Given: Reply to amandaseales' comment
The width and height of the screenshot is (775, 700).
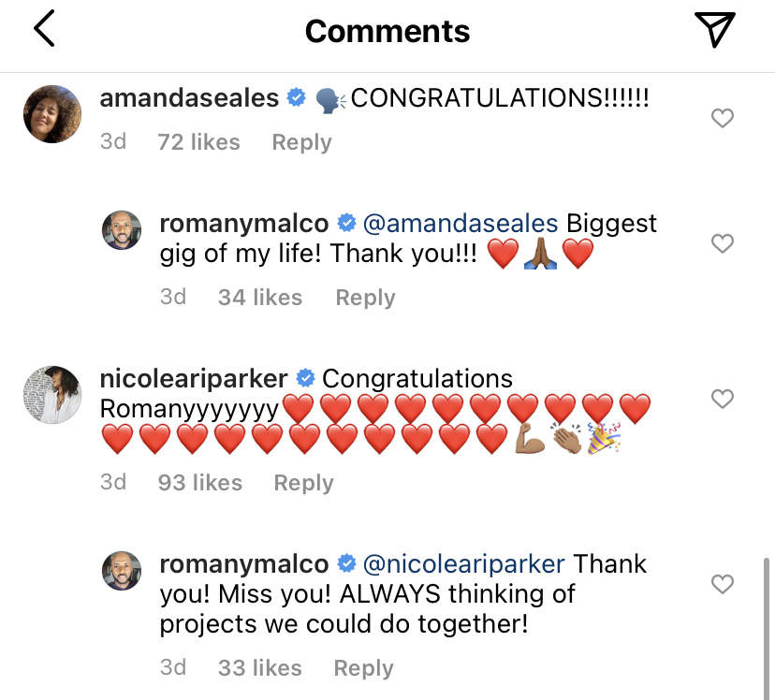Looking at the screenshot, I should coord(301,142).
